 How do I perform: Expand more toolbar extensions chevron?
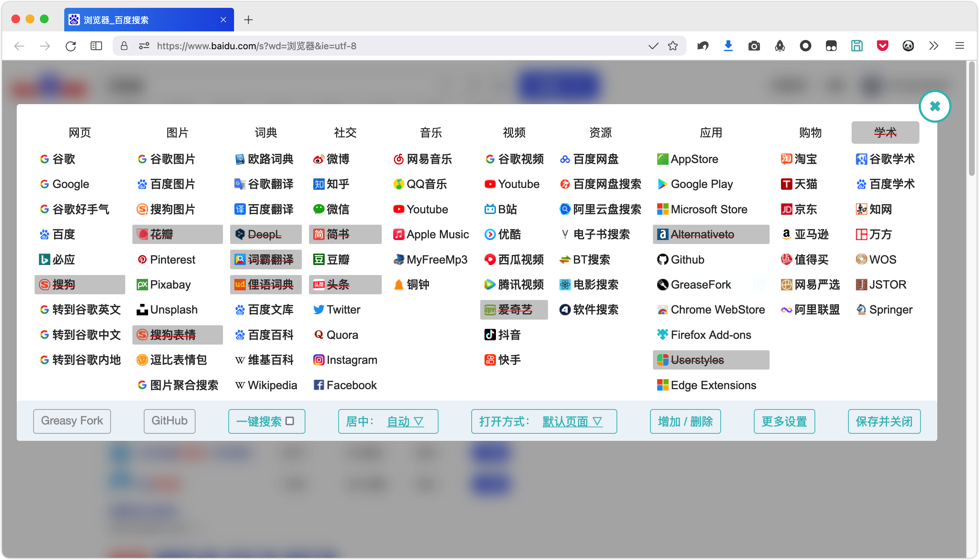(934, 46)
